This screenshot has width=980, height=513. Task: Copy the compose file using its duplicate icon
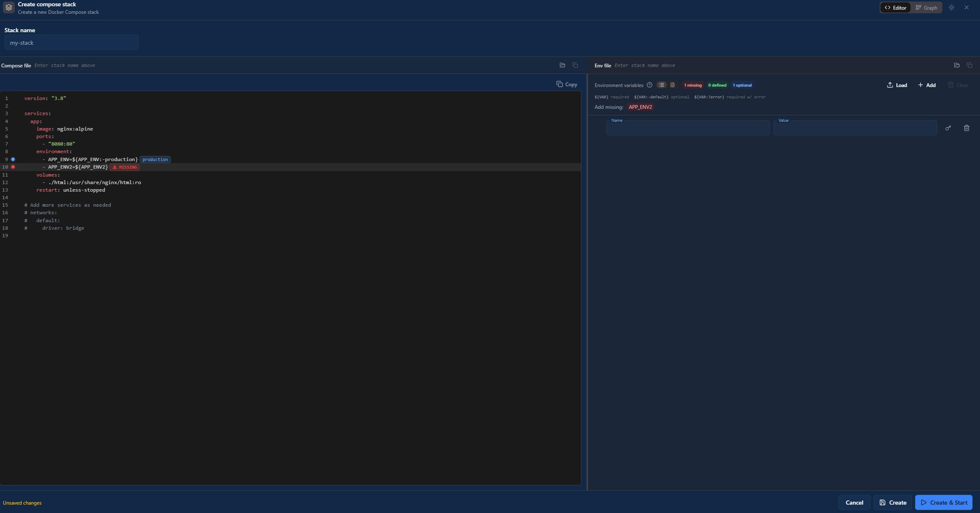pyautogui.click(x=575, y=65)
